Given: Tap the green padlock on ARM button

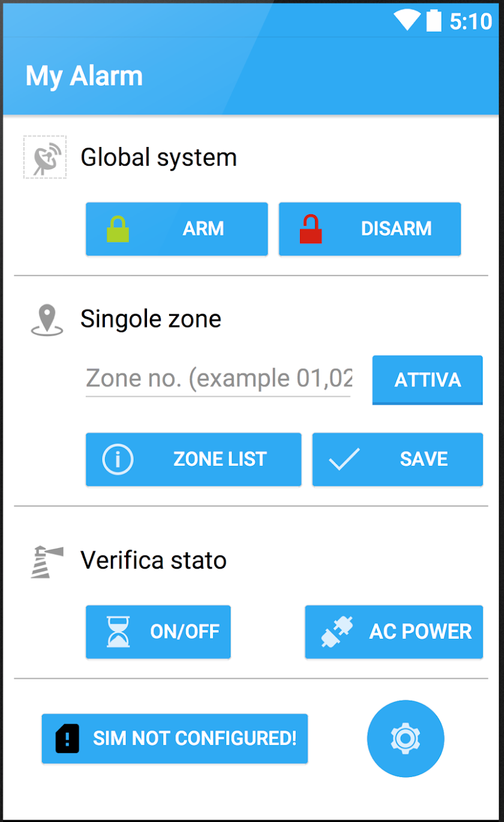Looking at the screenshot, I should click(118, 229).
